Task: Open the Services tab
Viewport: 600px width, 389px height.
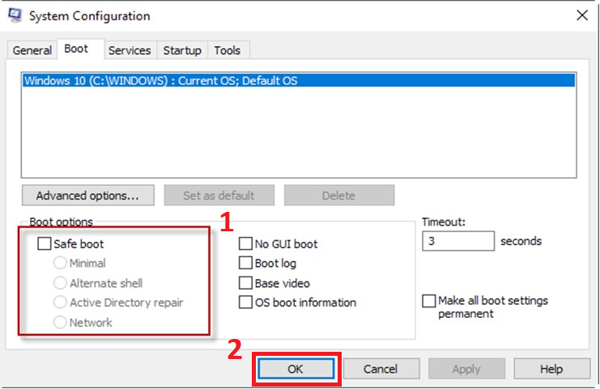Action: pos(130,50)
